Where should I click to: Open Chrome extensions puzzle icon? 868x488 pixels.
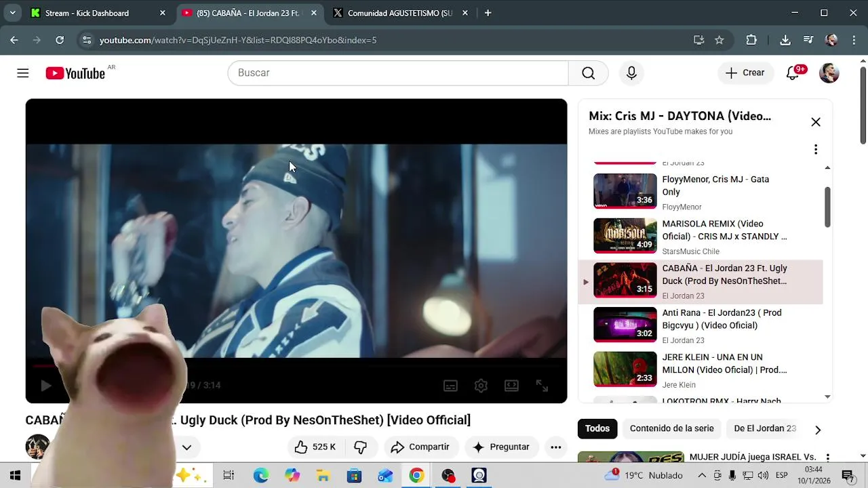[751, 40]
